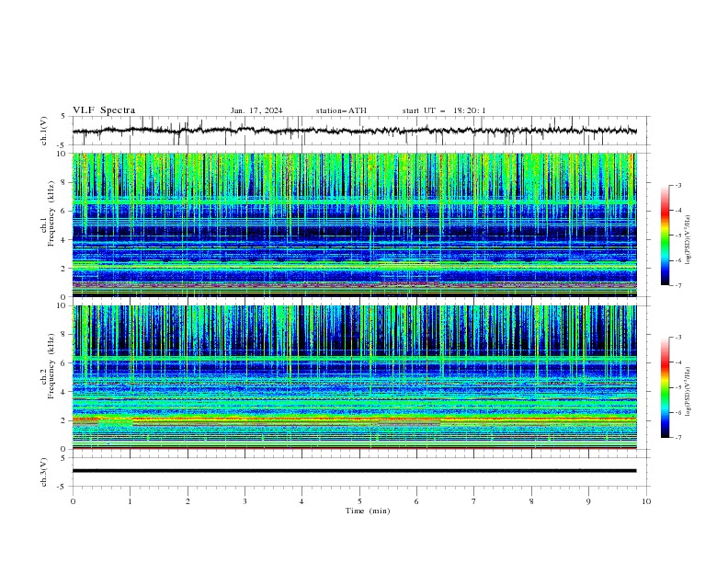Click the ch.1 voltage waveform trace
Image resolution: width=728 pixels, height=563 pixels.
point(354,131)
